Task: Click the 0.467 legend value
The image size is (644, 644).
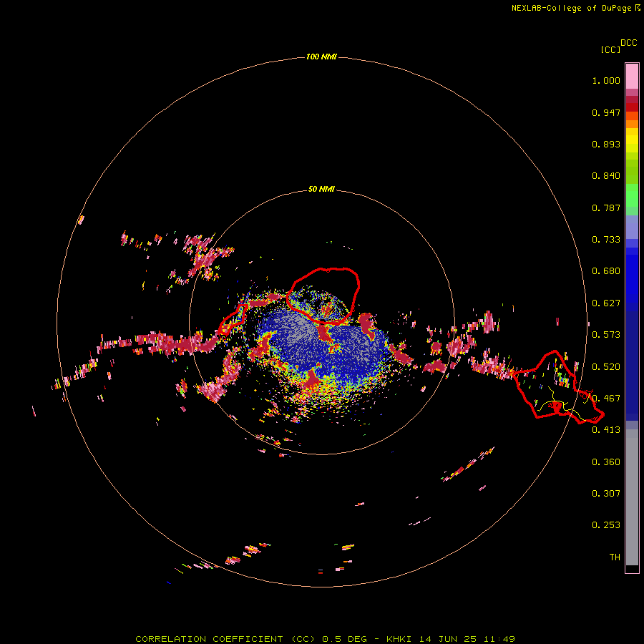Action: pyautogui.click(x=606, y=399)
